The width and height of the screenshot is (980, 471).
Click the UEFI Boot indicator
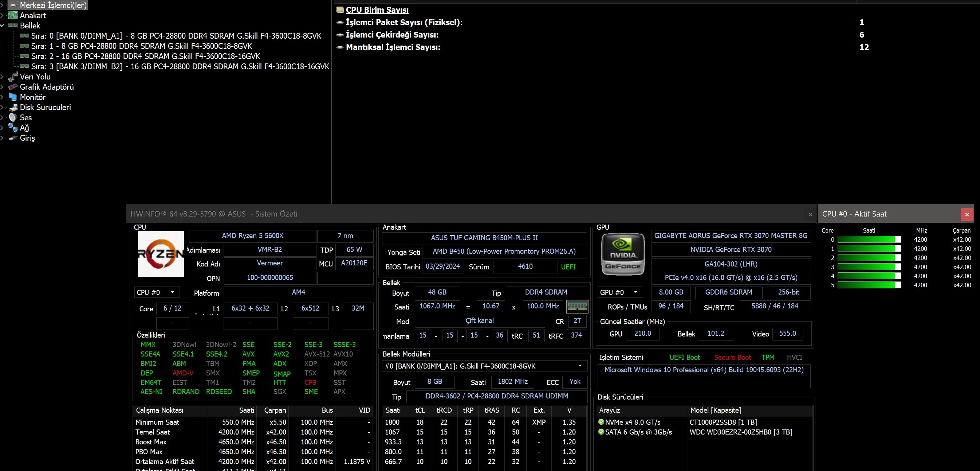[x=684, y=358]
